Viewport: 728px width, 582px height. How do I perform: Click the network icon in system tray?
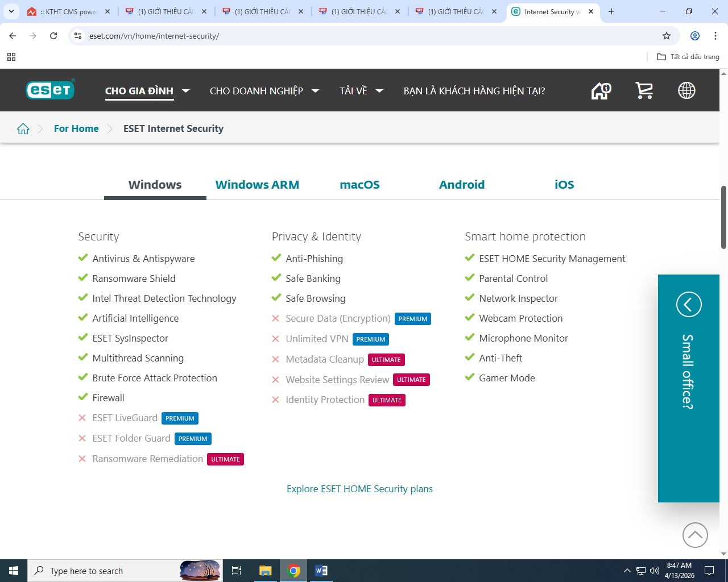click(x=641, y=571)
